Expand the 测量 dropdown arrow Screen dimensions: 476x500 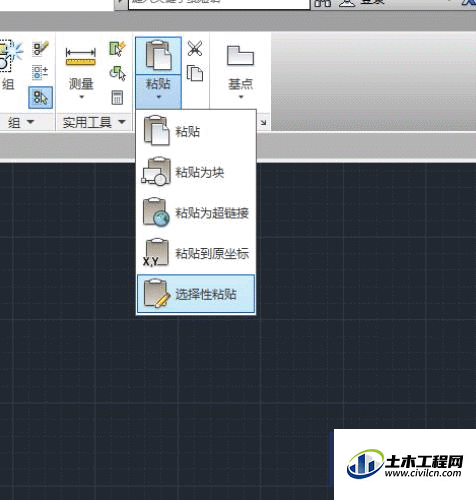(81, 97)
